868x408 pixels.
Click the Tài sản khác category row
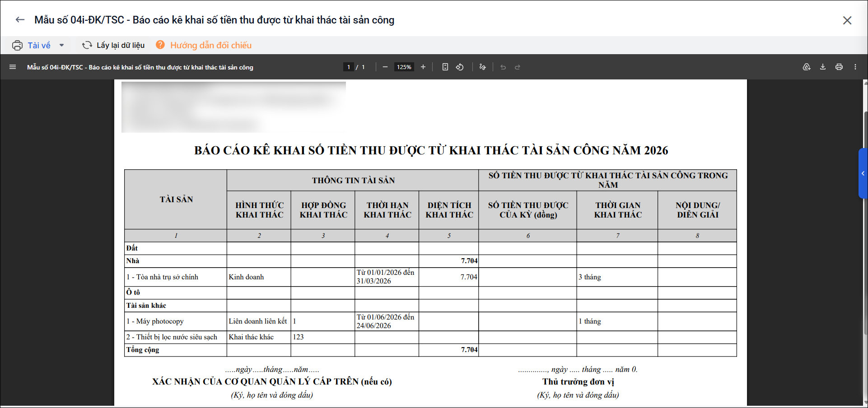pos(430,306)
